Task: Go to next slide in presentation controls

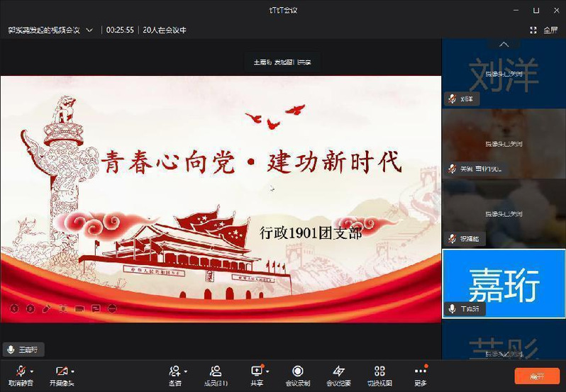Action: [x=30, y=308]
